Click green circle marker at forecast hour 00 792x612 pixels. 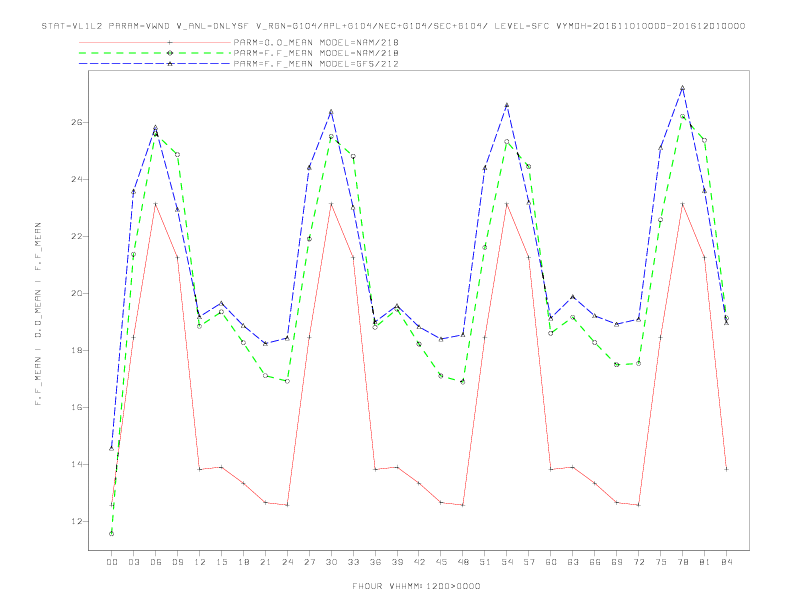(112, 534)
